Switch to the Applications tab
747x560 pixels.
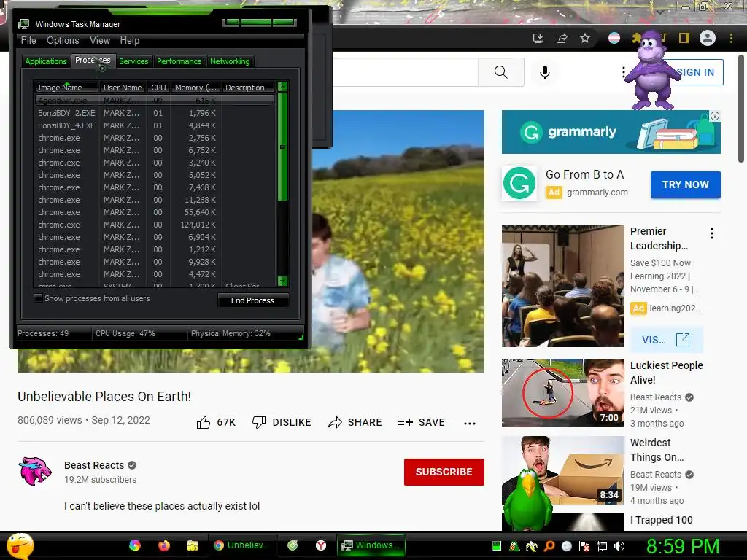coord(46,61)
